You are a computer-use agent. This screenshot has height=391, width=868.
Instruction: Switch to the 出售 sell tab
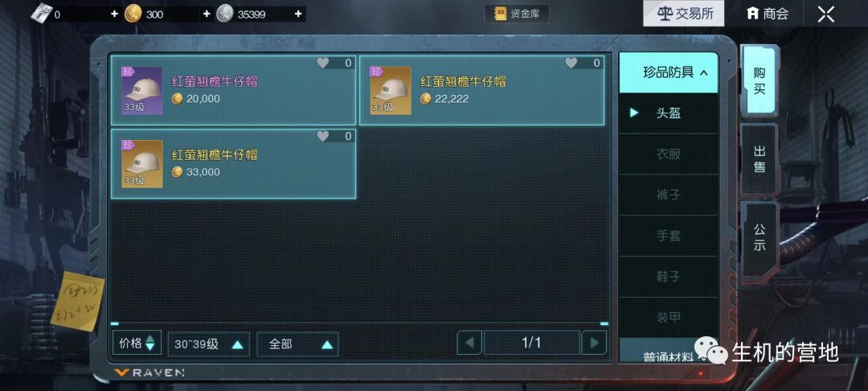pyautogui.click(x=759, y=159)
